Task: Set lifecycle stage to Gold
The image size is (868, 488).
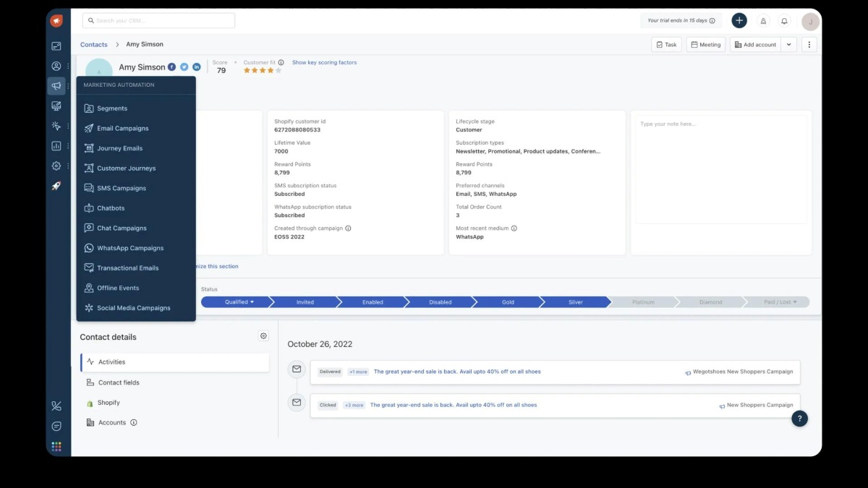Action: coord(508,302)
